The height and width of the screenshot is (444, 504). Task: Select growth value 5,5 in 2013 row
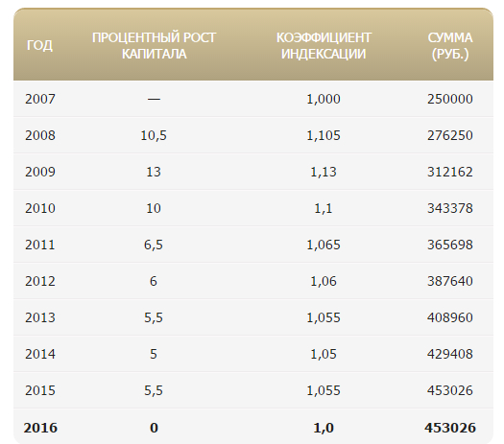(154, 317)
